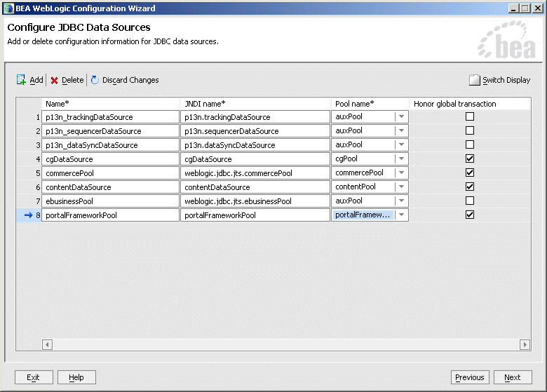Click the Switch Display label
The height and width of the screenshot is (392, 547).
pos(506,80)
